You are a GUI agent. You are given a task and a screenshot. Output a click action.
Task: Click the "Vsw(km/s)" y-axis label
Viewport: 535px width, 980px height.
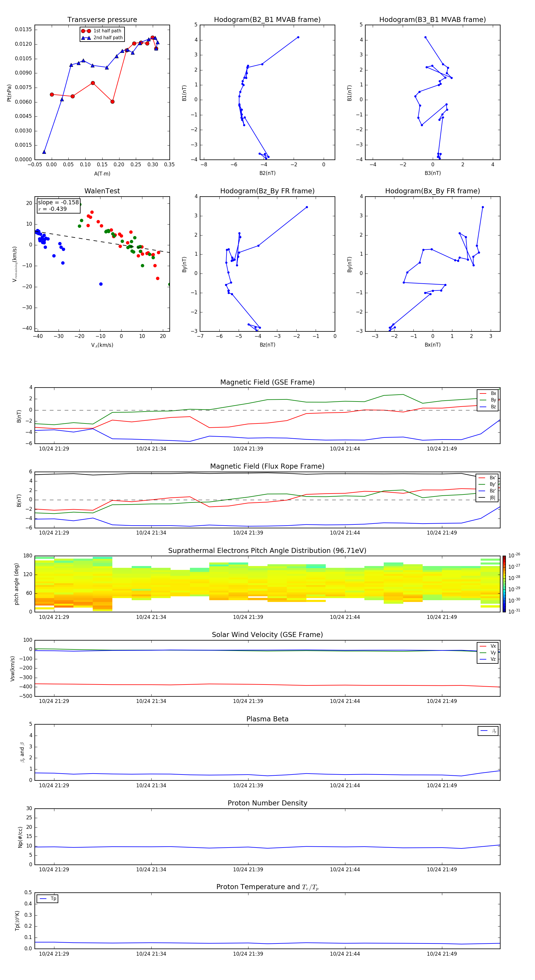[12, 668]
